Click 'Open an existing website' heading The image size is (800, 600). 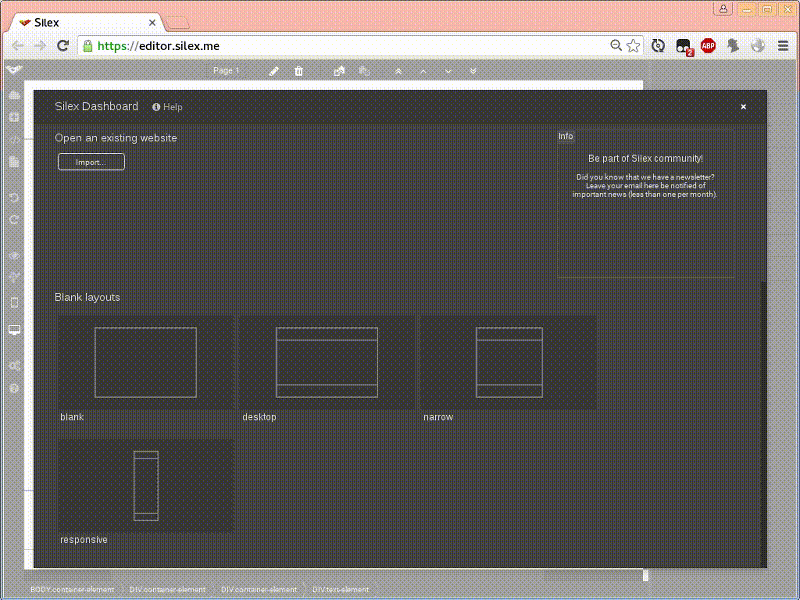pos(116,138)
